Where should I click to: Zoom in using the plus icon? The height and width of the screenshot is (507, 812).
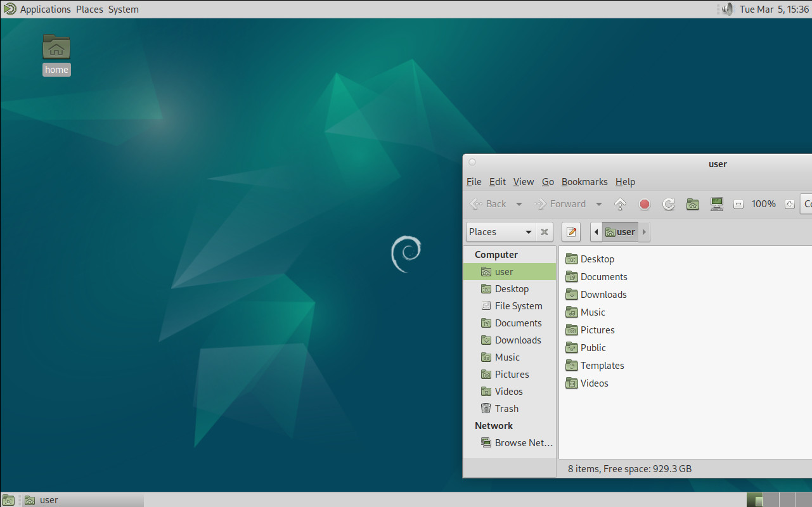[789, 203]
